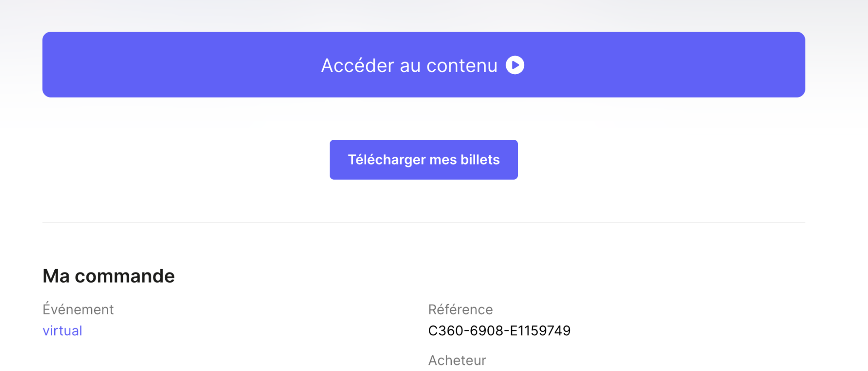The height and width of the screenshot is (371, 868).
Task: Download tickets via "Télécharger mes billets"
Action: point(424,160)
